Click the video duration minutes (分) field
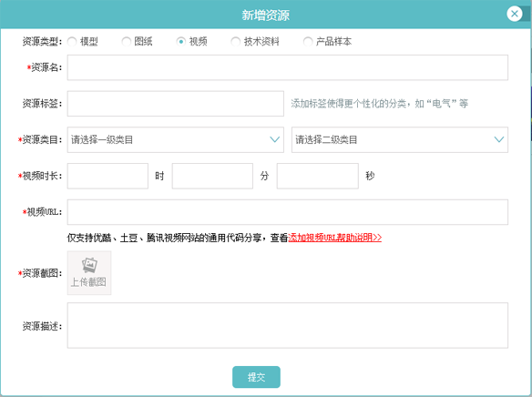 [212, 176]
